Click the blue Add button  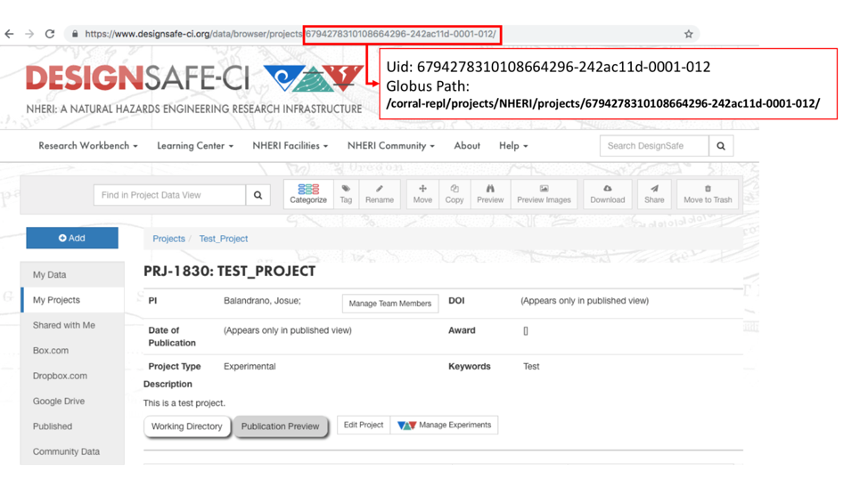coord(72,239)
